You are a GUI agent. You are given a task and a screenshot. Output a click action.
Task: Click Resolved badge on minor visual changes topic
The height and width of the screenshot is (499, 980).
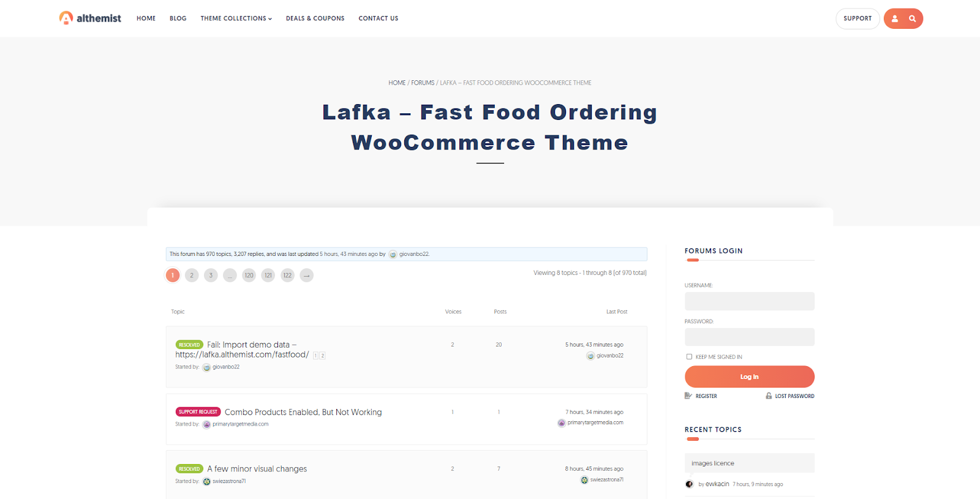coord(189,469)
